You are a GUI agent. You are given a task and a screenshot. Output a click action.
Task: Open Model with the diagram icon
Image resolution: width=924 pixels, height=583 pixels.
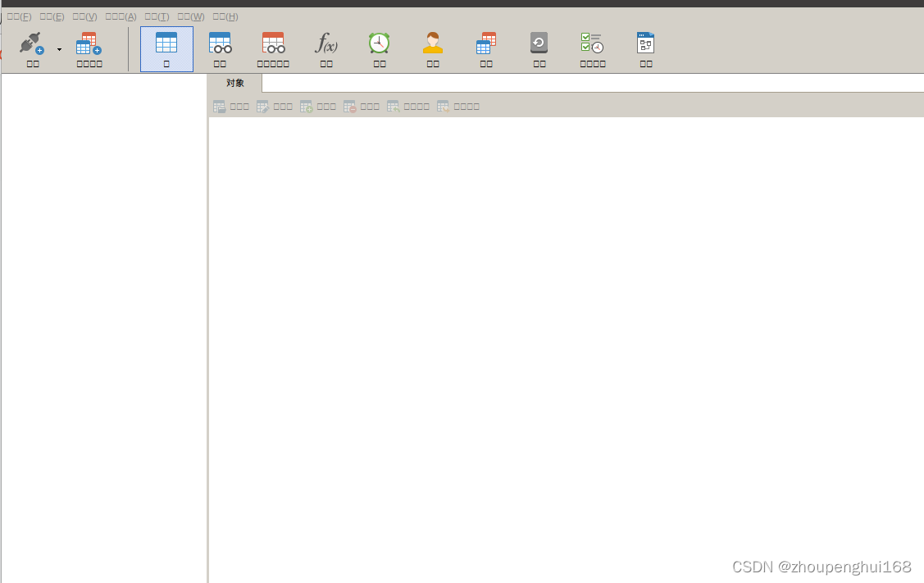click(646, 43)
